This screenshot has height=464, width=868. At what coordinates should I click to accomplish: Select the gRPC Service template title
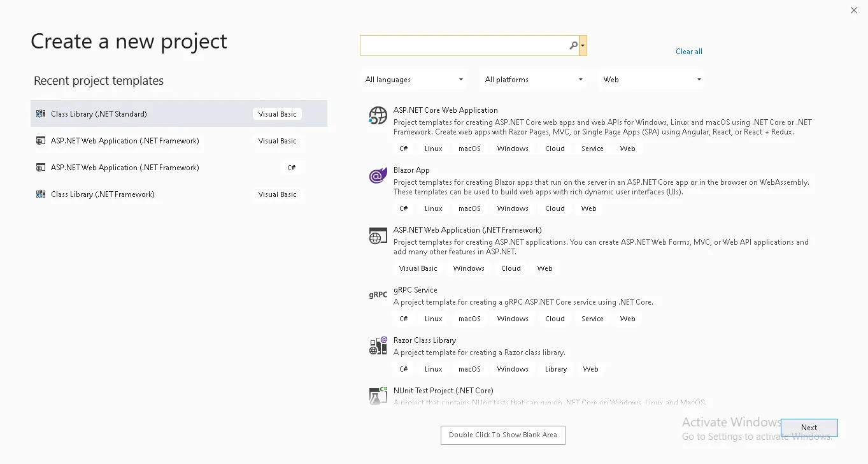coord(416,290)
